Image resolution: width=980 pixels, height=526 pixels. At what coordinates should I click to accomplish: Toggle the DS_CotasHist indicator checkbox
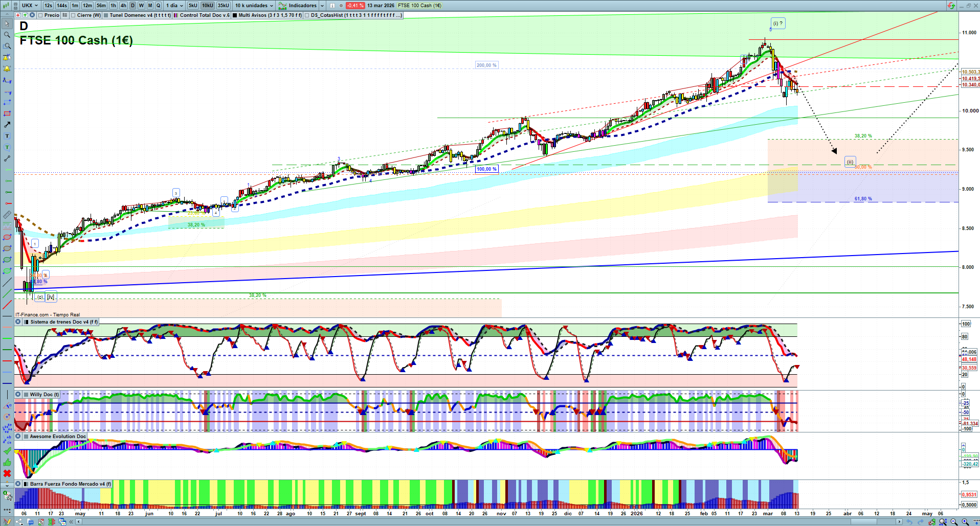click(x=307, y=15)
